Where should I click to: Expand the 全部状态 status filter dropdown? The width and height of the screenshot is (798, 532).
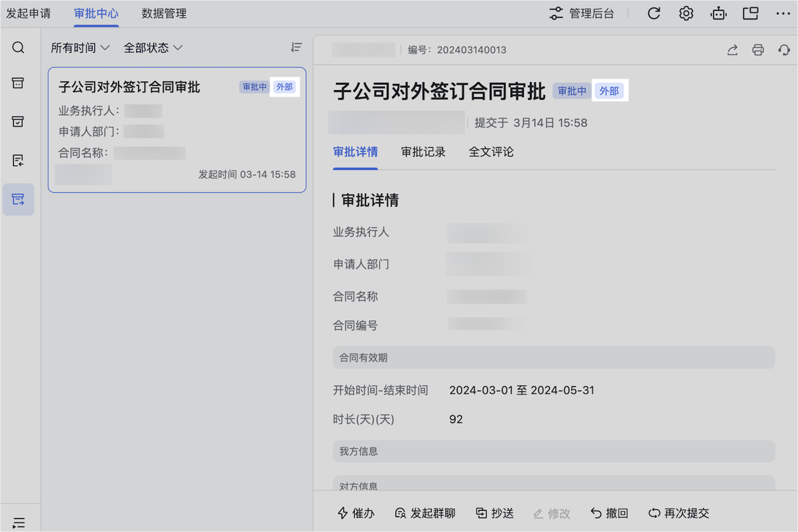pyautogui.click(x=153, y=48)
